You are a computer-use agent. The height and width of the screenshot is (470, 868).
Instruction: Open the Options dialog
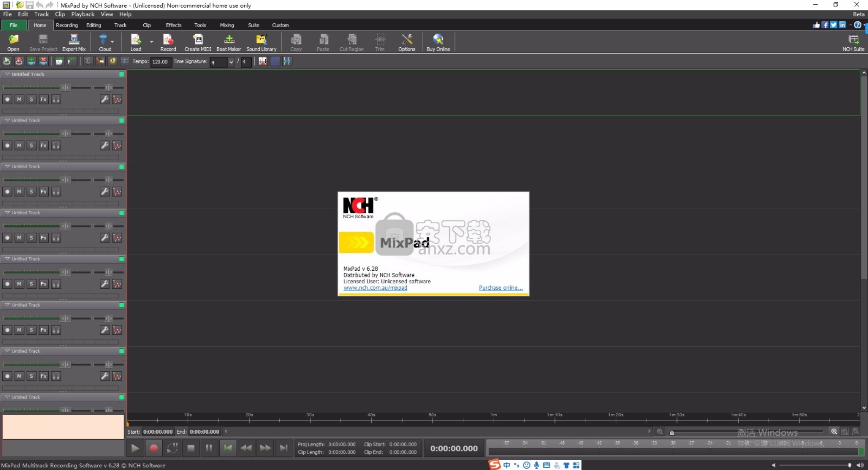click(407, 42)
